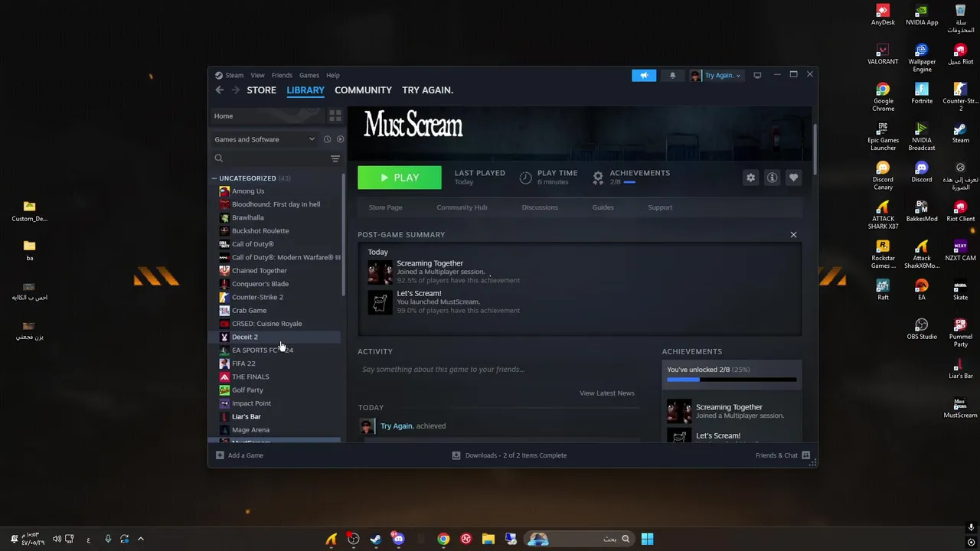Click the Try Again. user link in activity
Image resolution: width=980 pixels, height=551 pixels.
pyautogui.click(x=397, y=426)
